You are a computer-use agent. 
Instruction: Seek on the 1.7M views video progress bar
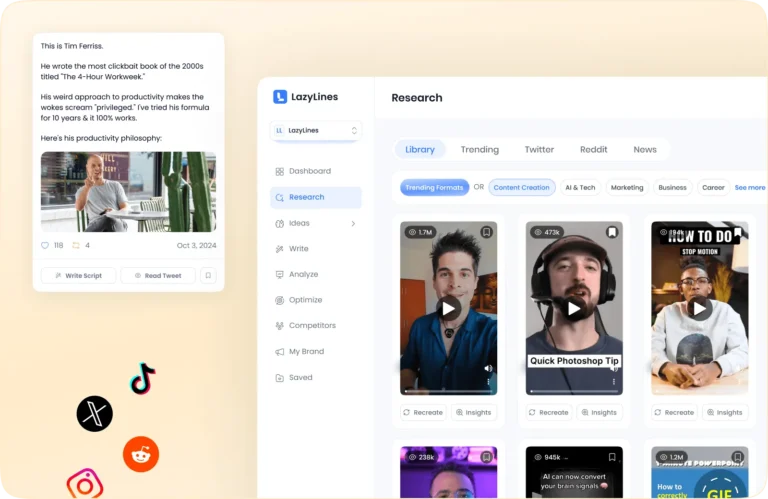pos(448,391)
